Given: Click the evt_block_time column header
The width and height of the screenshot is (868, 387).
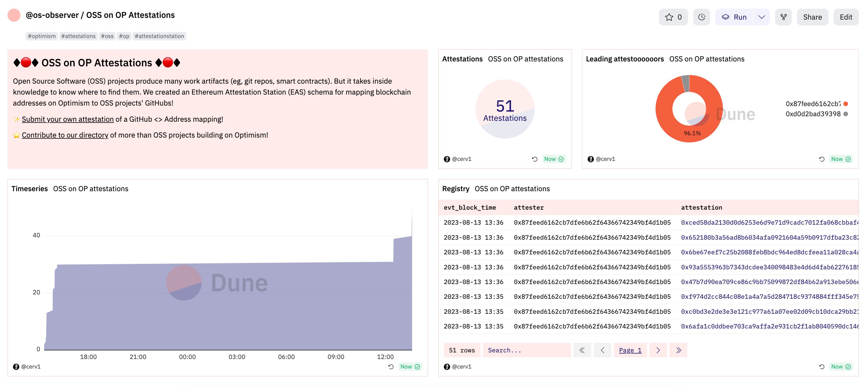Looking at the screenshot, I should 470,207.
